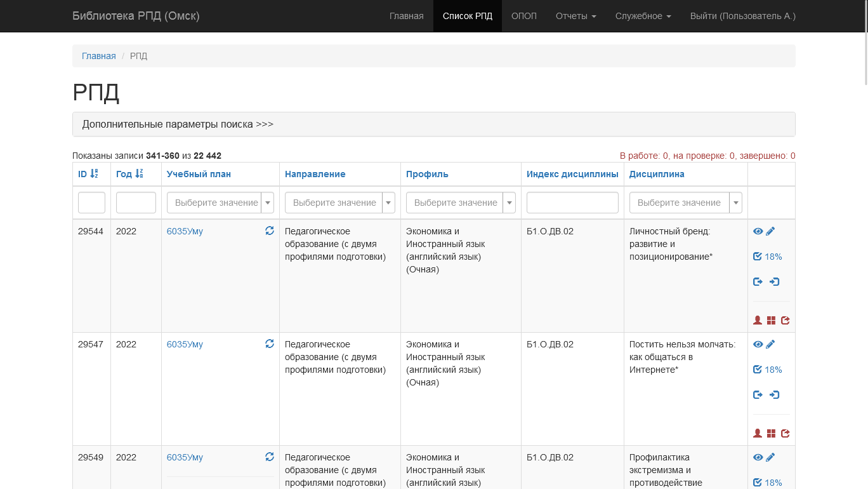View record 29544 with eye icon

click(758, 231)
